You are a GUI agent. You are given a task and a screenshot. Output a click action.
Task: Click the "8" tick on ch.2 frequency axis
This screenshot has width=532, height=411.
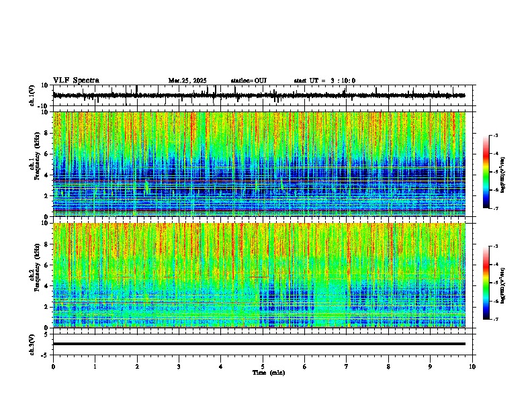46,244
